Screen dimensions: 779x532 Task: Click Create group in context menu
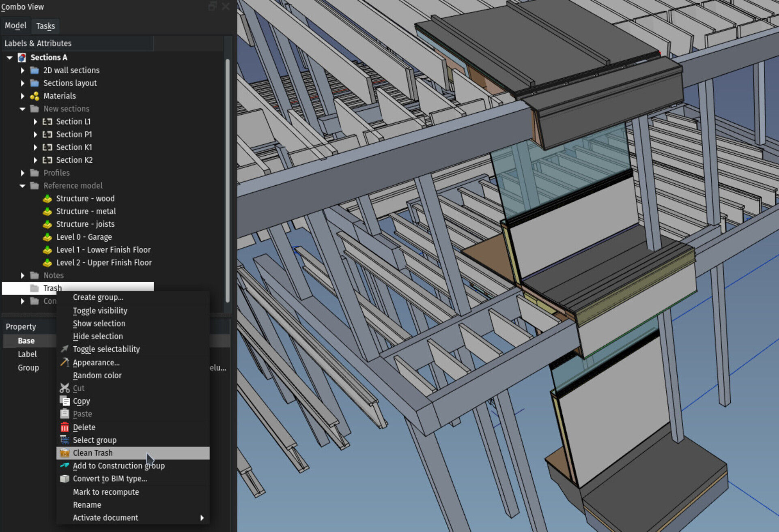click(x=98, y=297)
